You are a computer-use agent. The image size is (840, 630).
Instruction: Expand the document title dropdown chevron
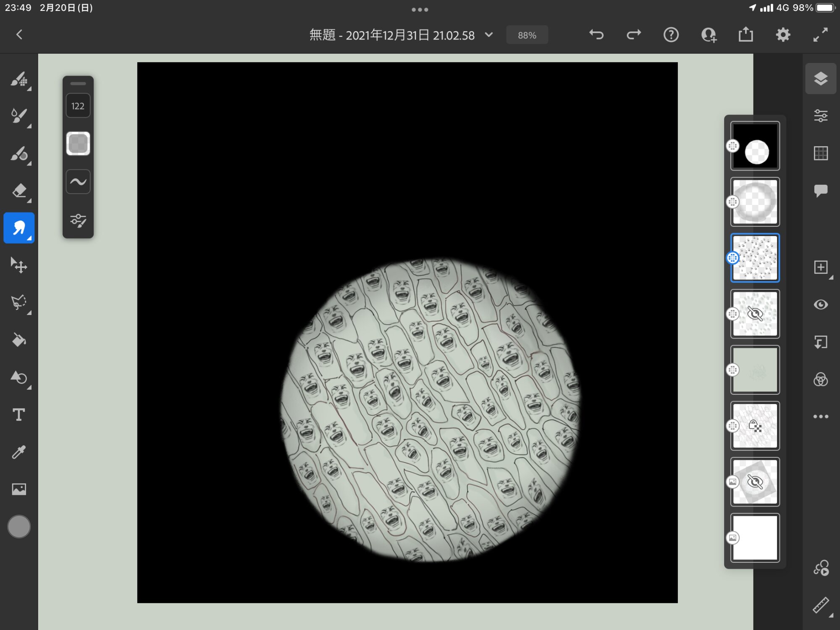(x=488, y=35)
